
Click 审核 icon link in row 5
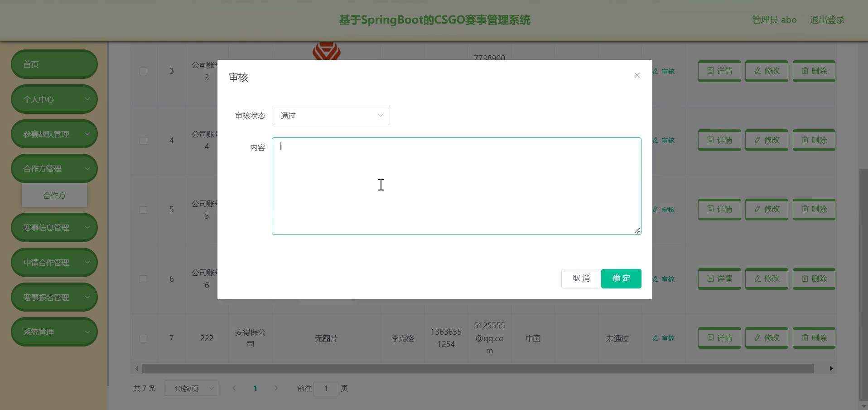(664, 210)
